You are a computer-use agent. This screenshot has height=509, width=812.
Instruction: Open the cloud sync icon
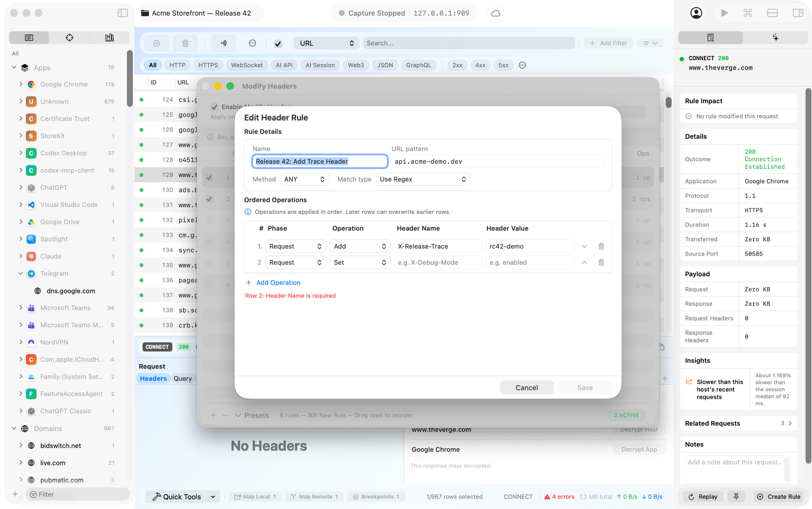[x=496, y=13]
